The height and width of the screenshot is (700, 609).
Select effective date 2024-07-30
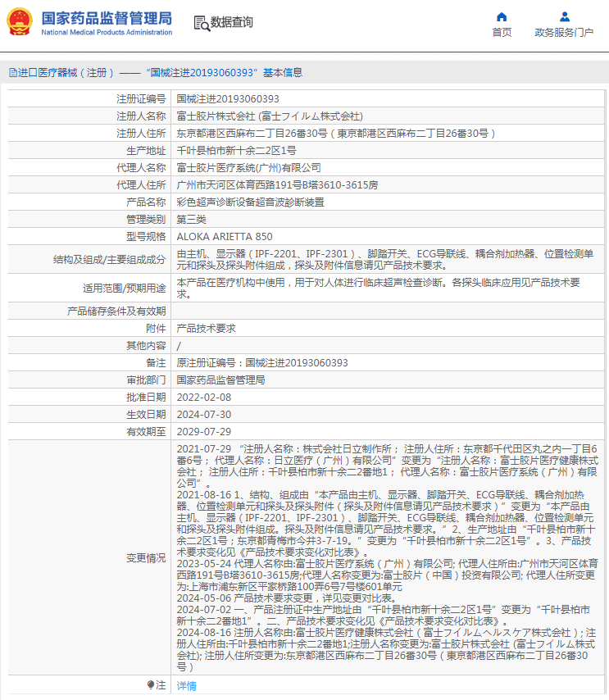click(204, 414)
